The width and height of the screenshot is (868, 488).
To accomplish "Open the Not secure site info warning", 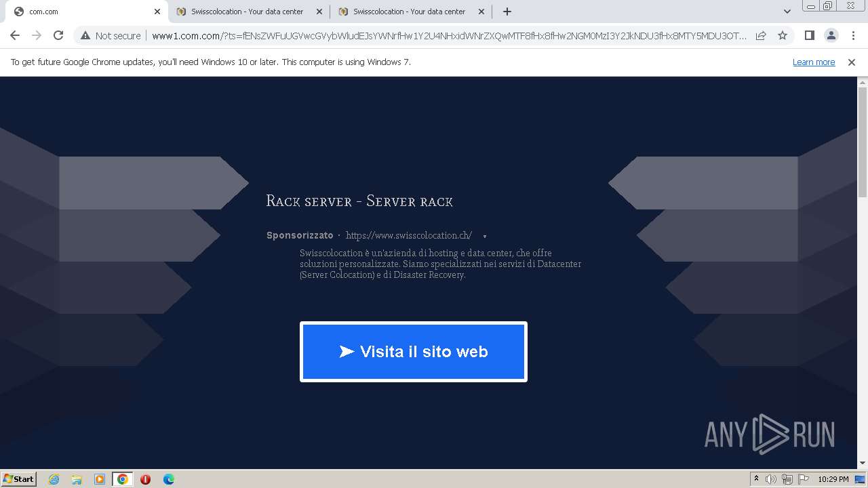I will tap(111, 36).
